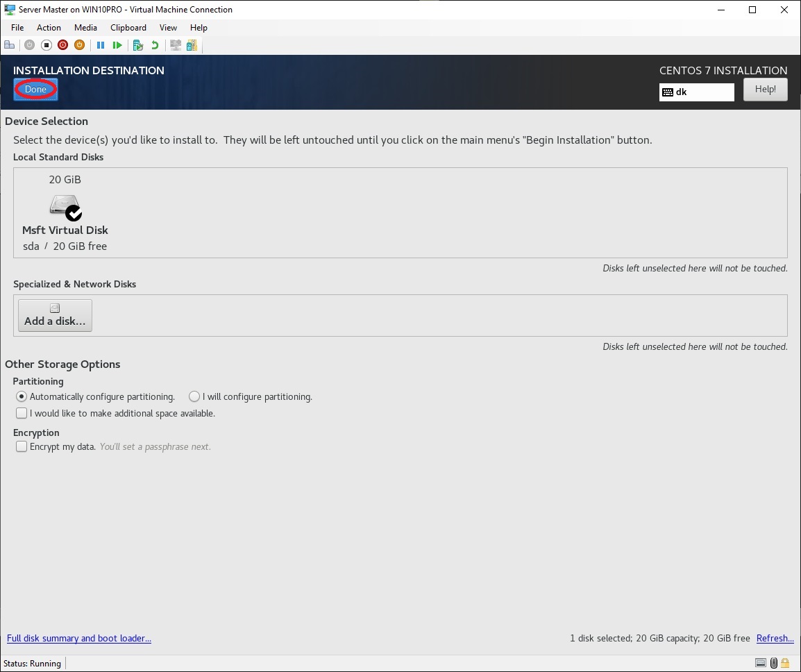Click the orange Save state toolbar icon

click(x=79, y=45)
